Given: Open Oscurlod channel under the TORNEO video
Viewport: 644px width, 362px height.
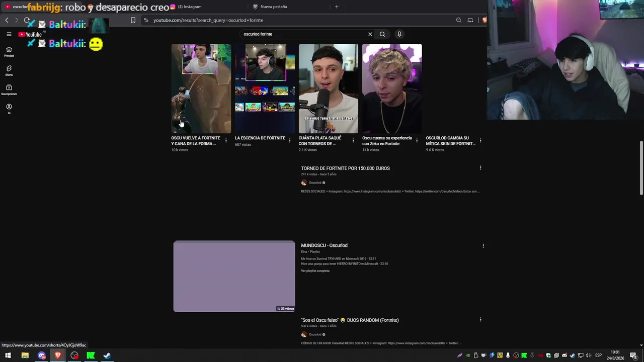Looking at the screenshot, I should [315, 183].
